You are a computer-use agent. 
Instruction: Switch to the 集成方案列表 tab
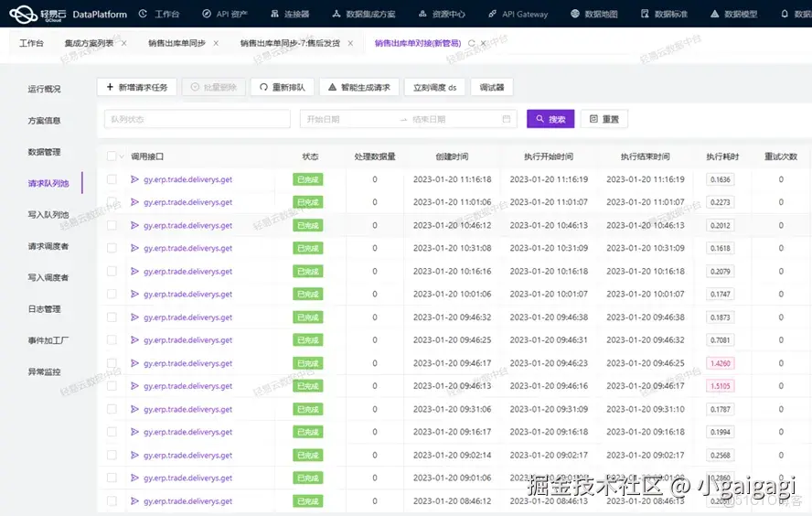coord(89,43)
